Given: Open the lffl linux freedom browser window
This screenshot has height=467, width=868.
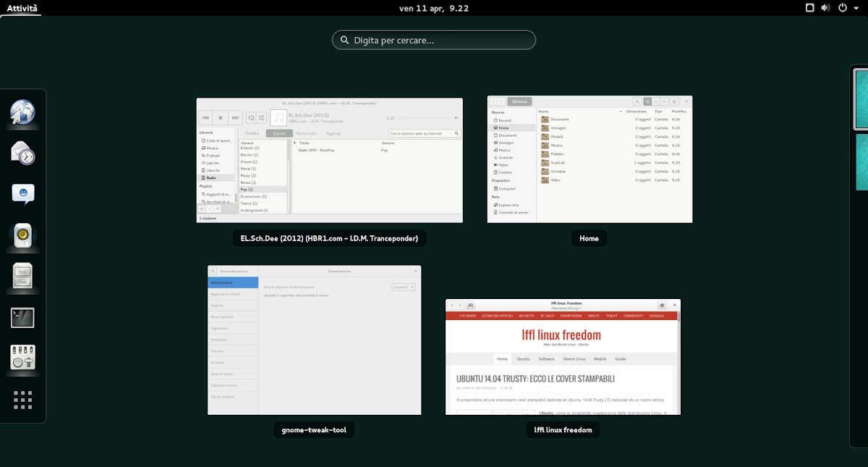Looking at the screenshot, I should coord(563,357).
